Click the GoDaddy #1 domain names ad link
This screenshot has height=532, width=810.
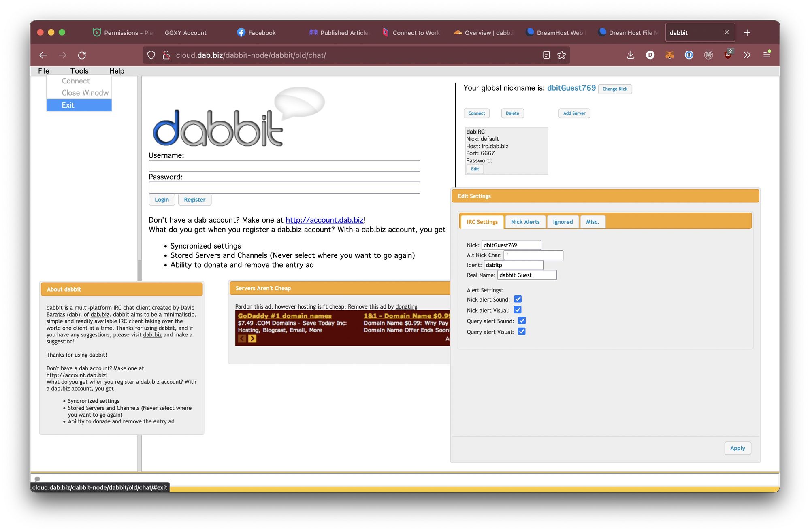click(284, 316)
